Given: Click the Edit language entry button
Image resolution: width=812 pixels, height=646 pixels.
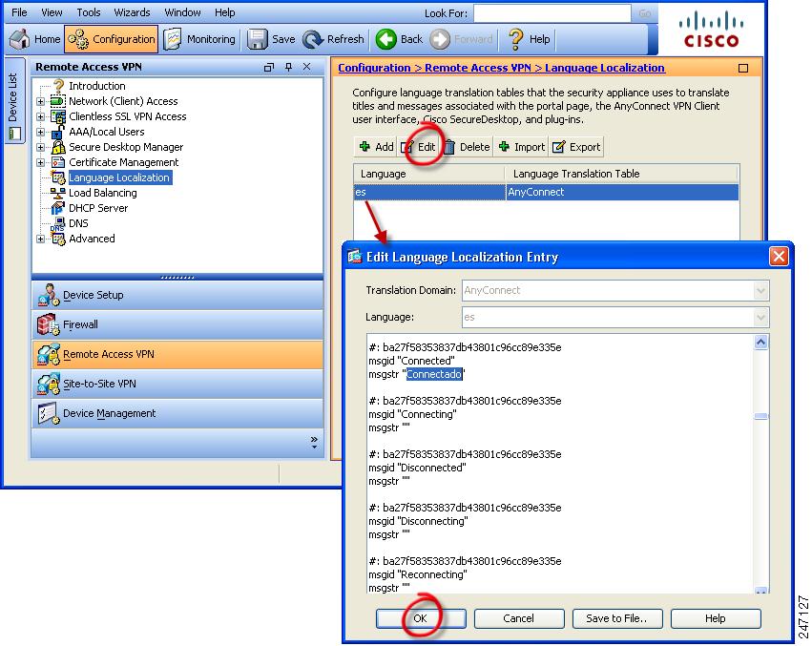Looking at the screenshot, I should point(419,147).
